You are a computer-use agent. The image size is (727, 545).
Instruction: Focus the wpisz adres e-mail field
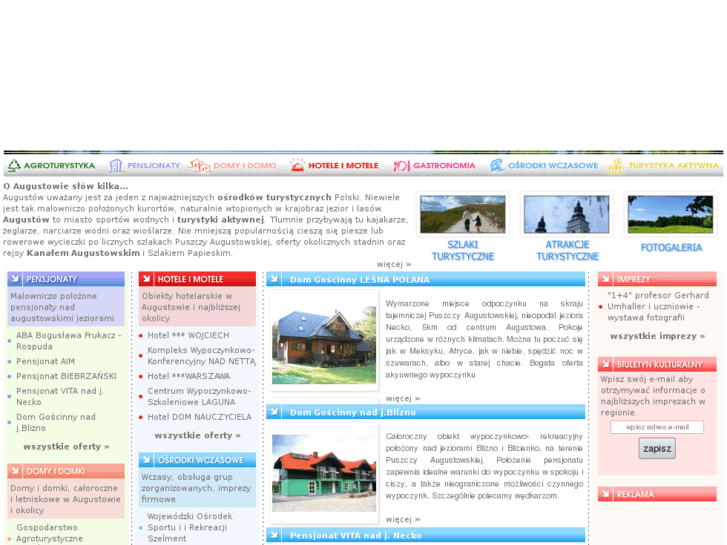coord(657,427)
